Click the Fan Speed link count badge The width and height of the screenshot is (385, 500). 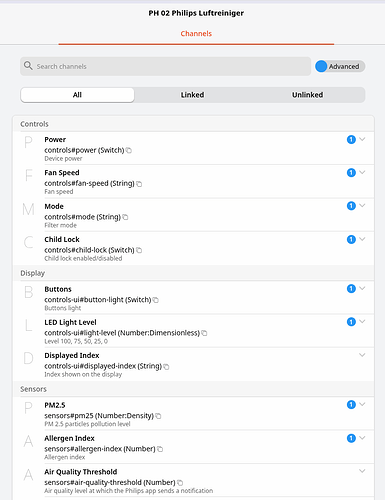click(x=351, y=173)
